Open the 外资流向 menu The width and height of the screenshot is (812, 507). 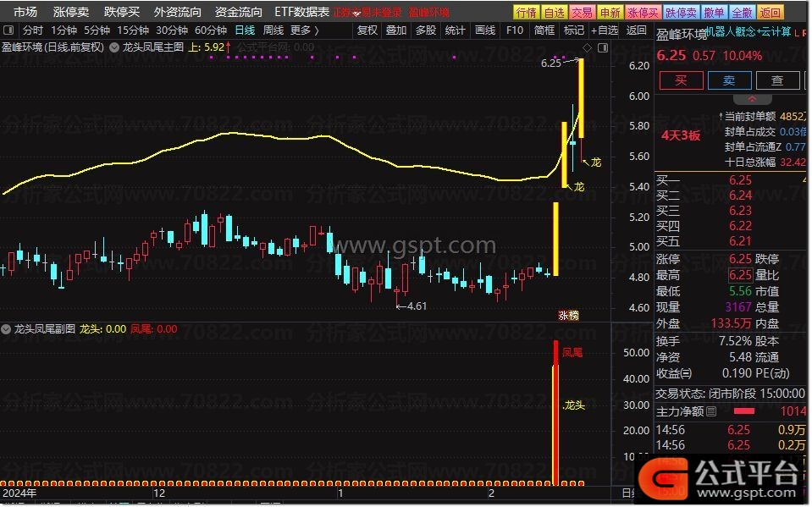pos(177,12)
